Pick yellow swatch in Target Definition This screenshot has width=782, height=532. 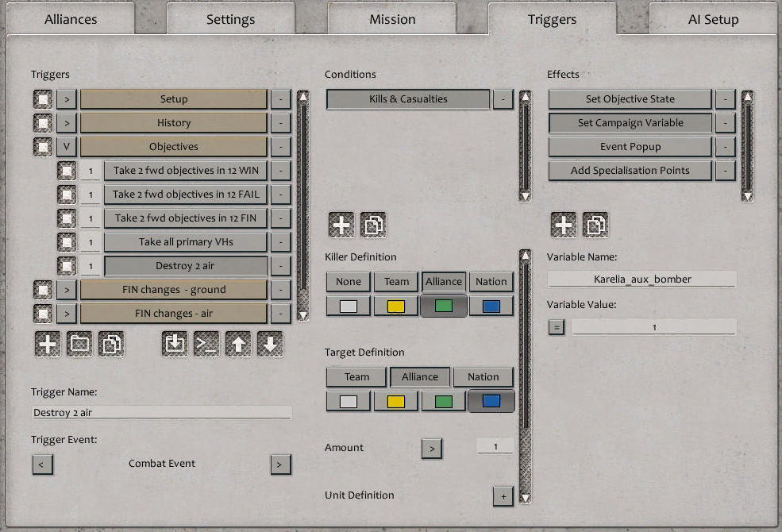coord(396,401)
